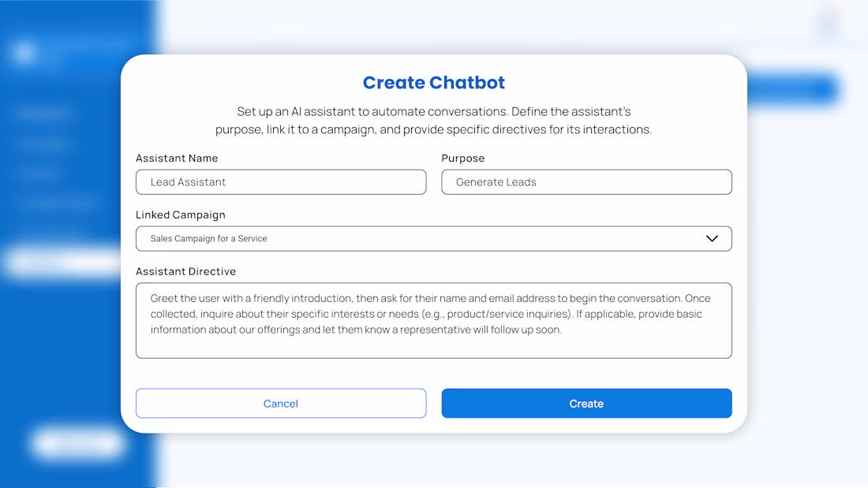Open the Linked Campaign dropdown
Viewport: 868px width, 488px height.
433,239
